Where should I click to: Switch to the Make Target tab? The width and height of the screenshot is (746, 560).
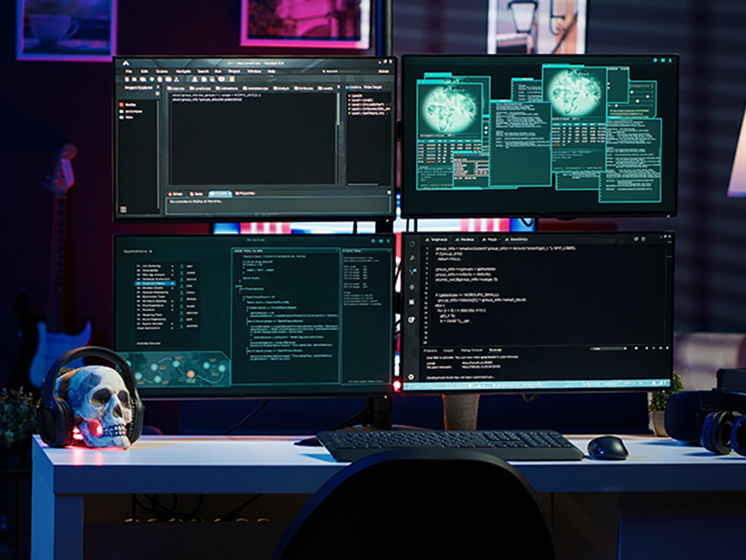click(372, 87)
